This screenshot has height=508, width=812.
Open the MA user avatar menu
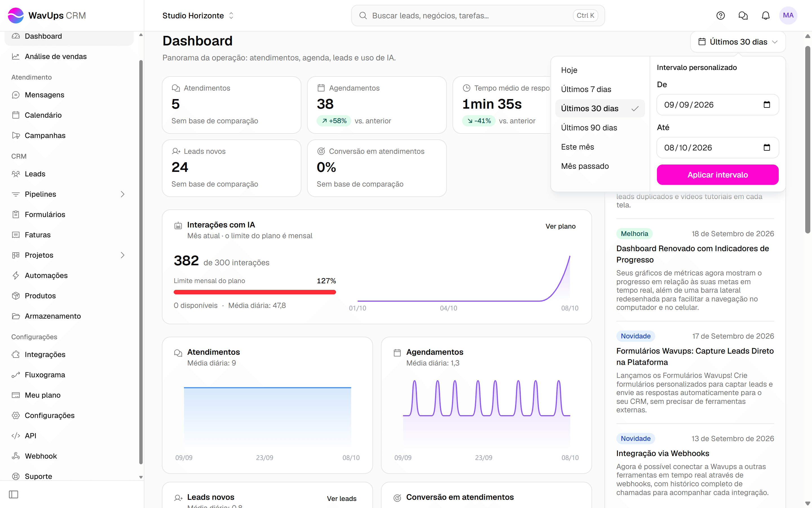coord(788,16)
